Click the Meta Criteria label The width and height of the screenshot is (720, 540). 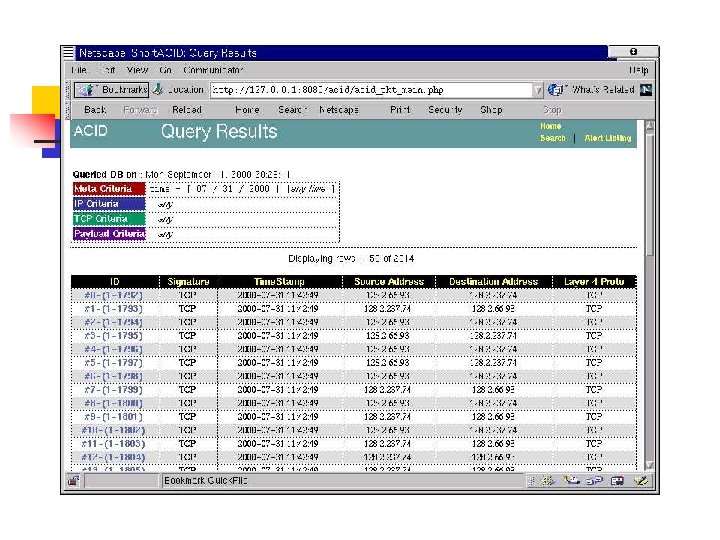(109, 189)
